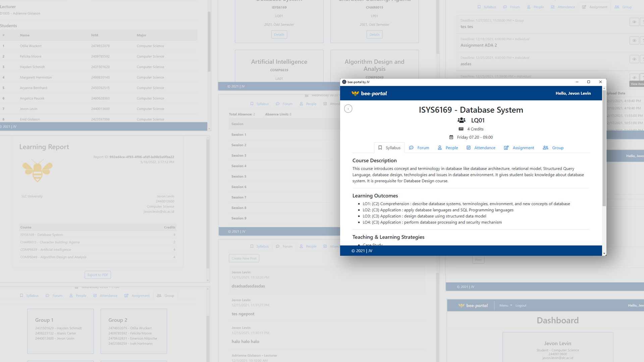Click the eye icon on the 'asdas' assignment row
The height and width of the screenshot is (362, 644).
(634, 59)
